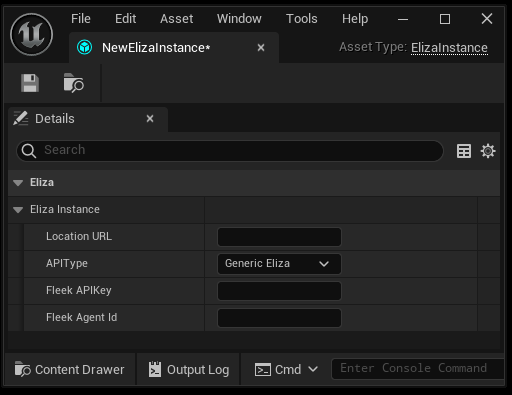Click the Unreal Engine logo icon
Viewport: 512px width, 395px height.
point(31,34)
